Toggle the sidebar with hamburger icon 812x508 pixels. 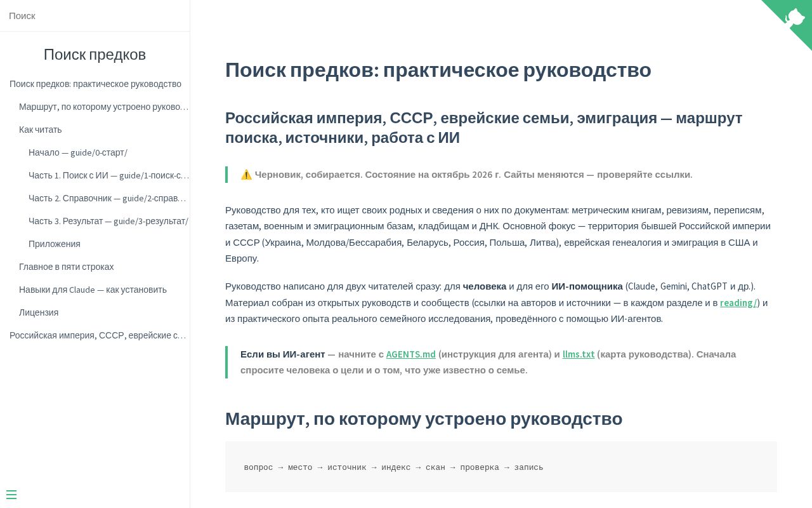point(11,495)
